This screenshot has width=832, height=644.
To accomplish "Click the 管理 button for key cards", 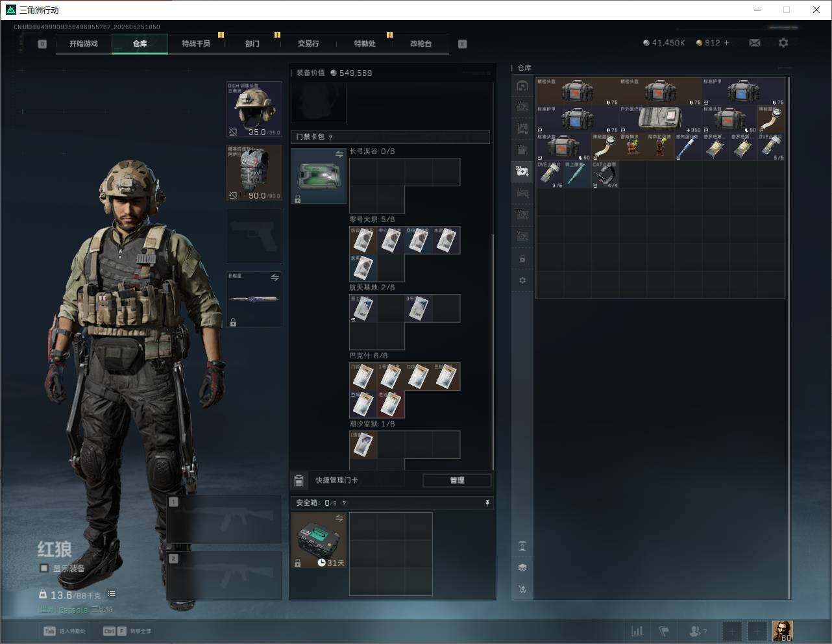I will pyautogui.click(x=457, y=480).
